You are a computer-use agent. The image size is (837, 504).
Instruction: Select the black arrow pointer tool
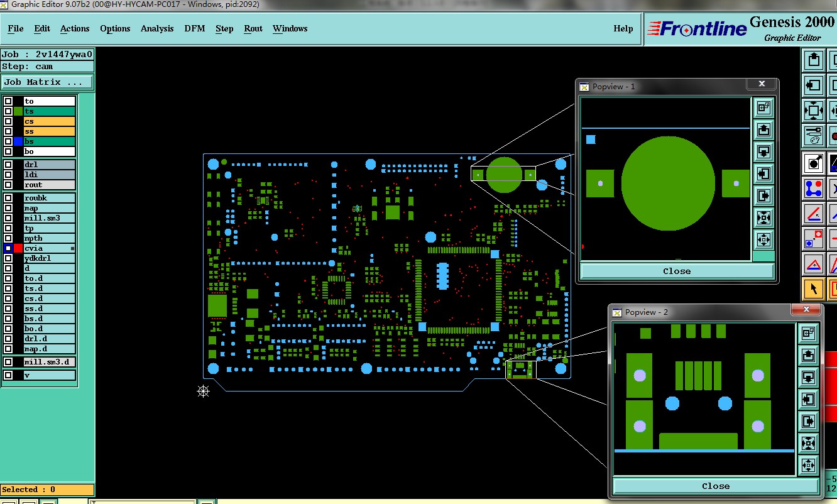tap(814, 289)
